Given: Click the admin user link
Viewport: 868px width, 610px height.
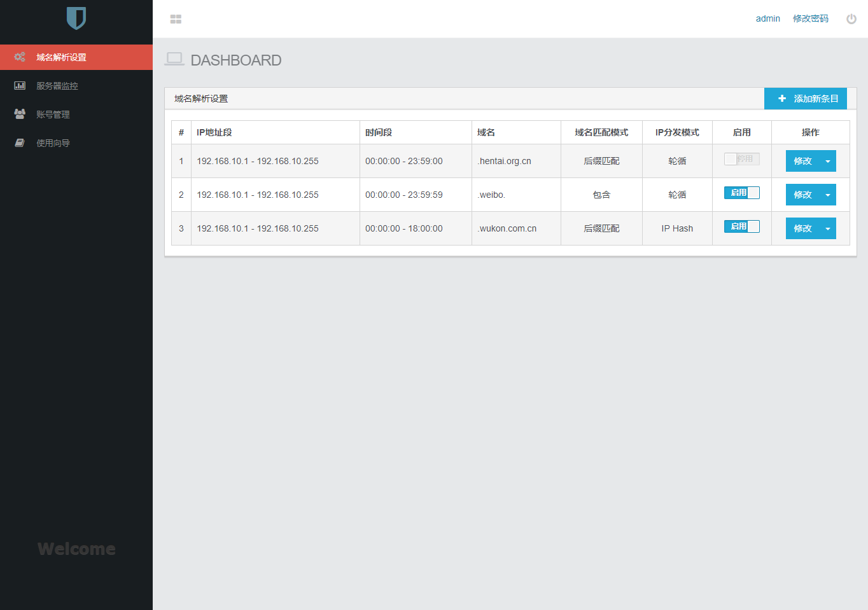Looking at the screenshot, I should click(x=767, y=18).
